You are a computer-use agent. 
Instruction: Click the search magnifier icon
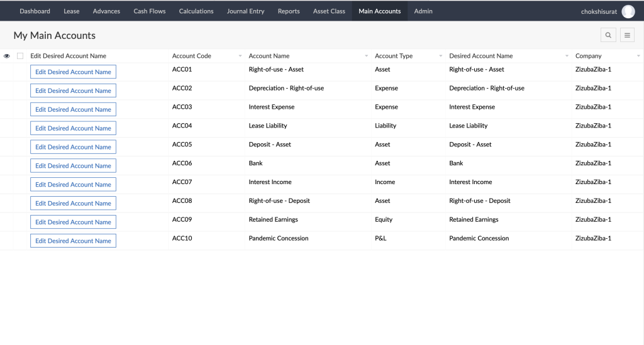(608, 36)
